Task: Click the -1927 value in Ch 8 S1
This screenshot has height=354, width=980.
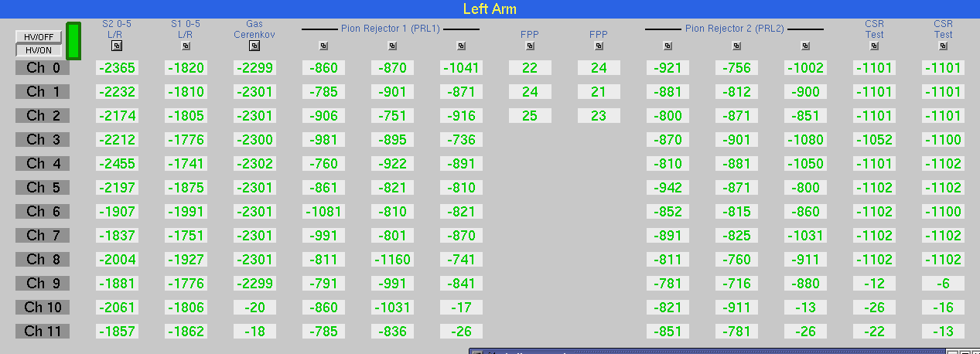Action: click(186, 260)
